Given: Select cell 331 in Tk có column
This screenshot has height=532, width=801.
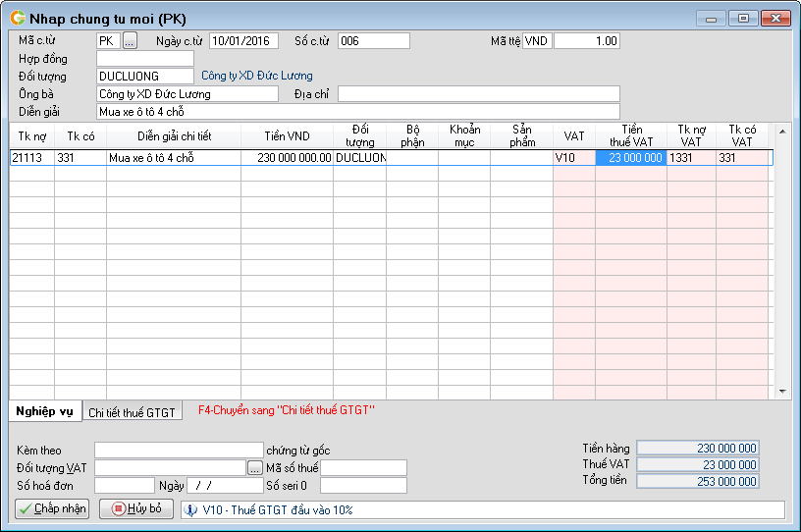Looking at the screenshot, I should [x=80, y=158].
